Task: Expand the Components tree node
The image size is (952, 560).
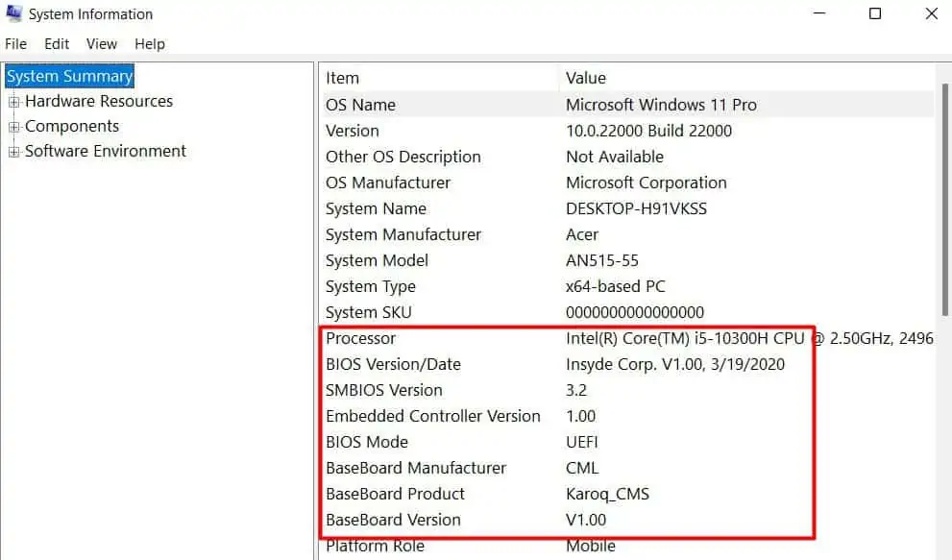Action: coord(14,127)
